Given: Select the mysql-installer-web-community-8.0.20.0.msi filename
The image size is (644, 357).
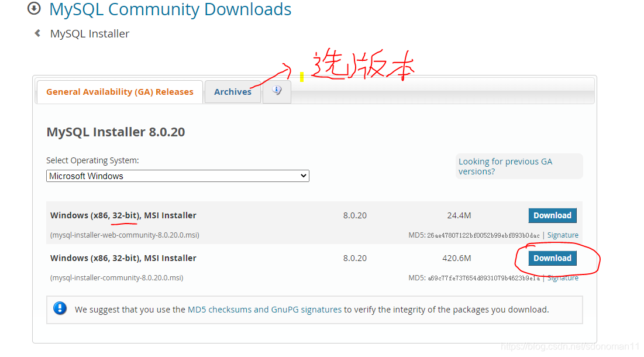Looking at the screenshot, I should click(x=125, y=235).
